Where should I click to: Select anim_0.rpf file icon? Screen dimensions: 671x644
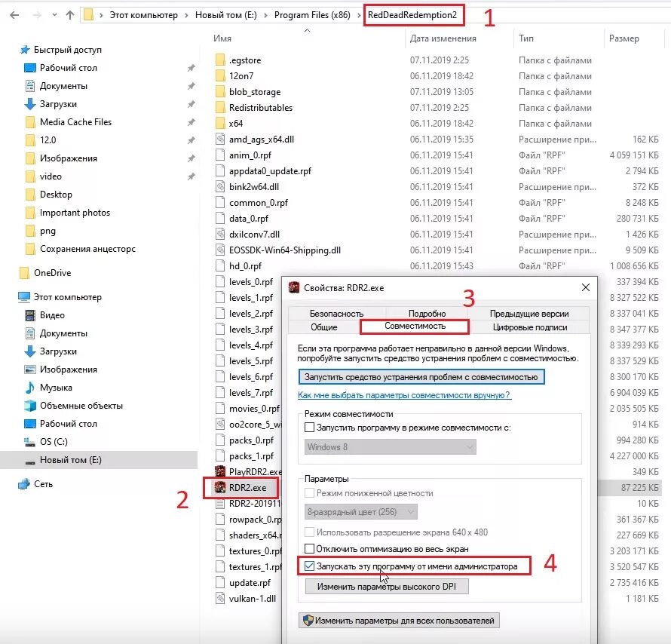pyautogui.click(x=220, y=155)
